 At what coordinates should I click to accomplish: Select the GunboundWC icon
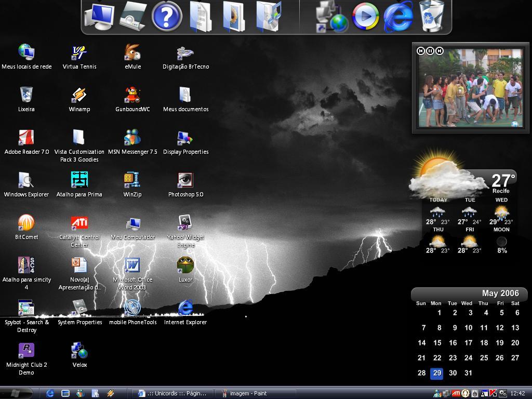[132, 99]
